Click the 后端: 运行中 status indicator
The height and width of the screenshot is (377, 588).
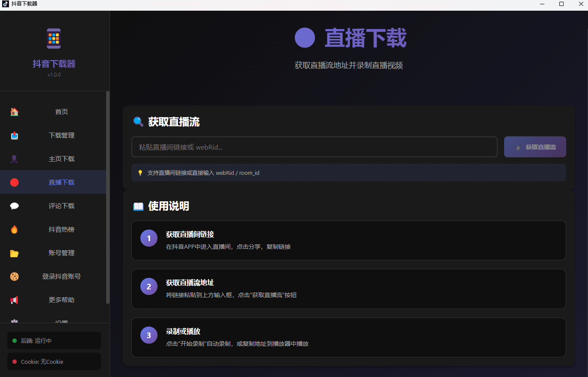(53, 340)
